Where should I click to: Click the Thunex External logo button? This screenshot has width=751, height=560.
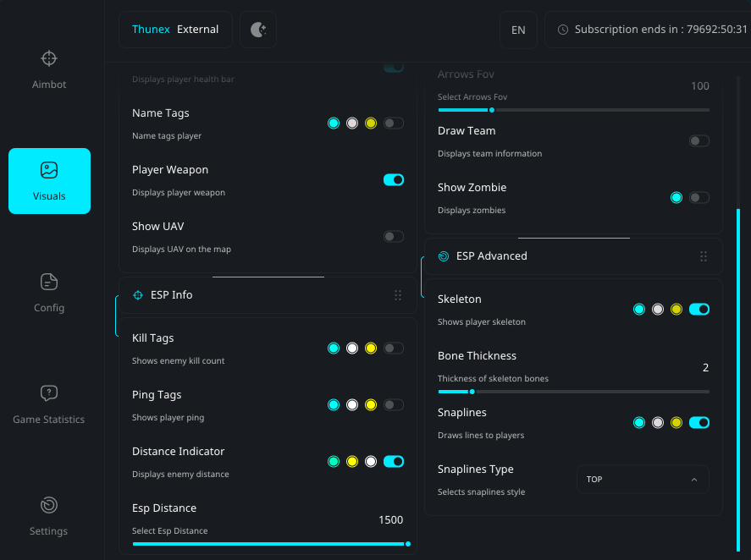click(x=175, y=30)
